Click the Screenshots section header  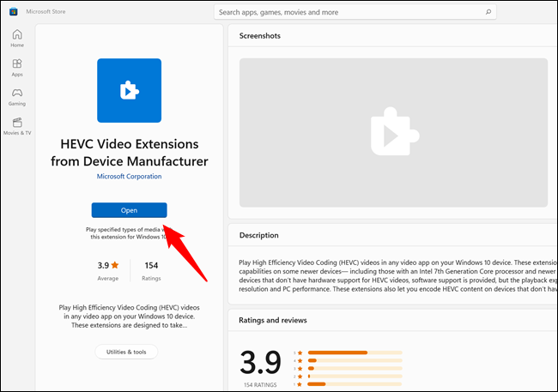point(260,36)
